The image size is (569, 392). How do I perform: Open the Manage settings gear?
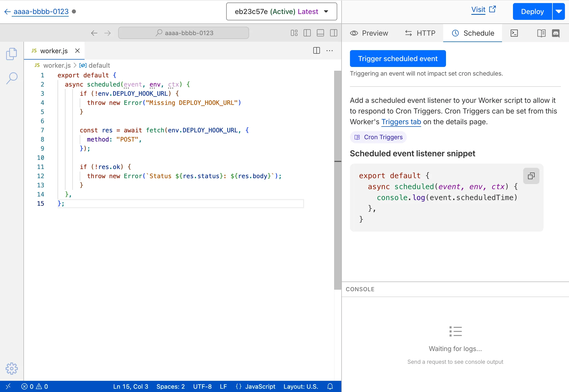pyautogui.click(x=11, y=369)
